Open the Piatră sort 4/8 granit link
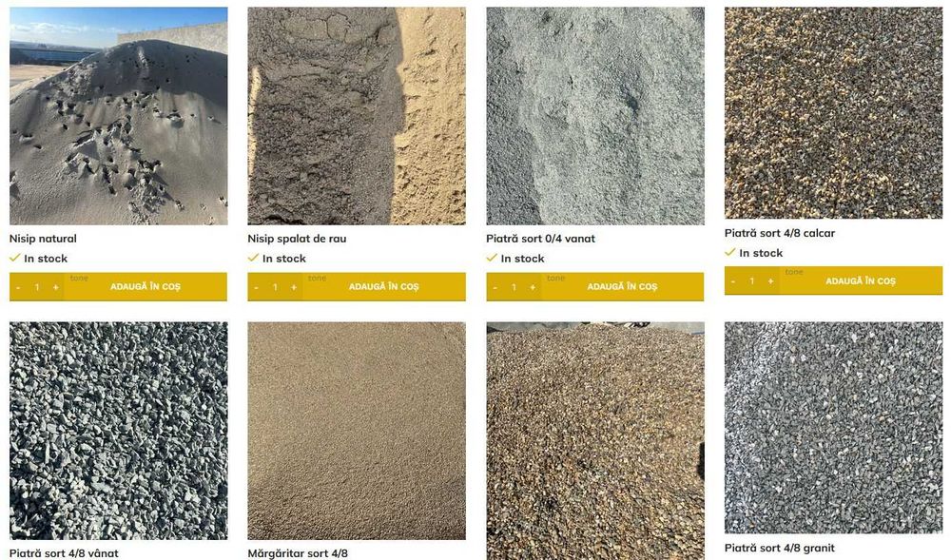The height and width of the screenshot is (560, 951). tap(780, 548)
